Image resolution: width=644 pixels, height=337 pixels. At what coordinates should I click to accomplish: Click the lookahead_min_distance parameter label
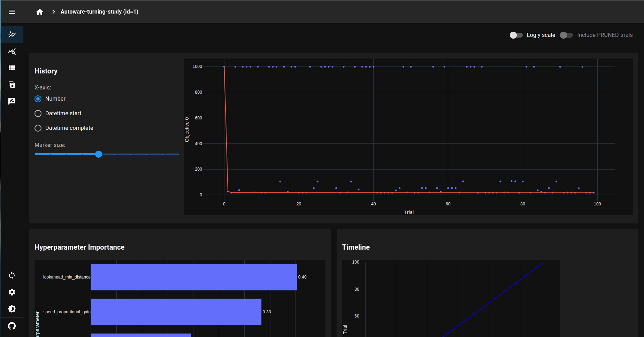pyautogui.click(x=67, y=277)
